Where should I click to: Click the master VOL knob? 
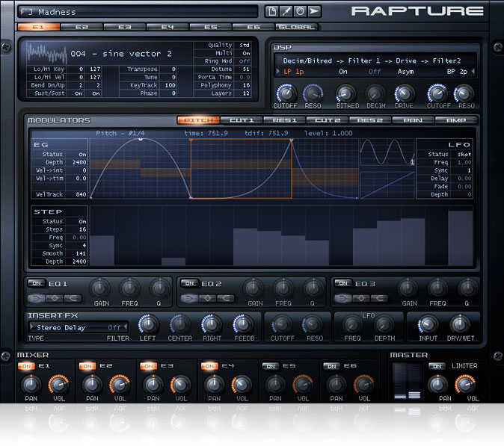pyautogui.click(x=466, y=384)
